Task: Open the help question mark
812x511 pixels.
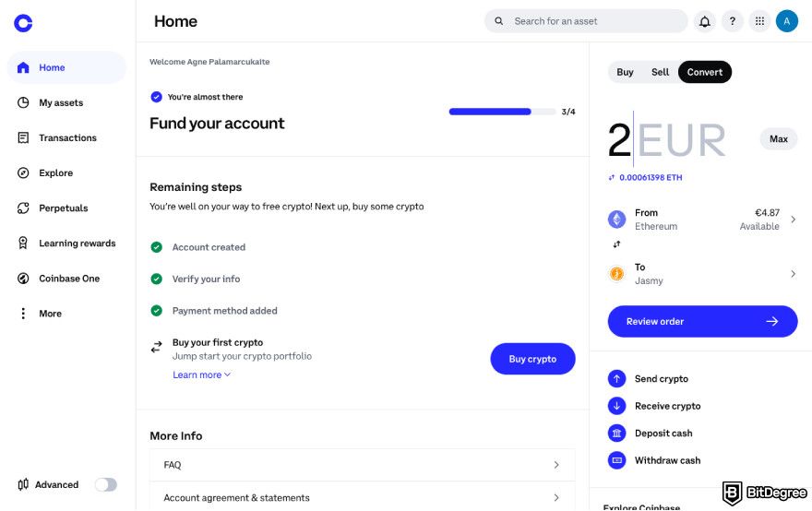Action: (x=733, y=21)
